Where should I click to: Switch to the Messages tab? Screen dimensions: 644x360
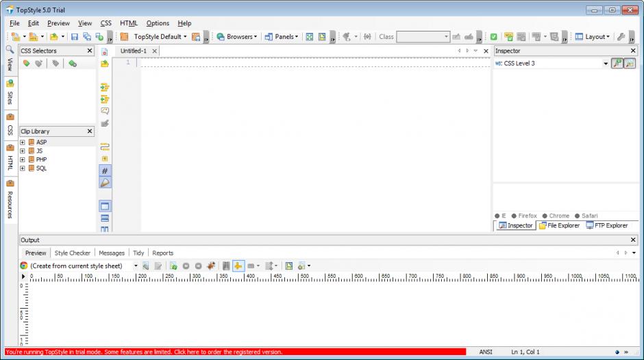(111, 253)
